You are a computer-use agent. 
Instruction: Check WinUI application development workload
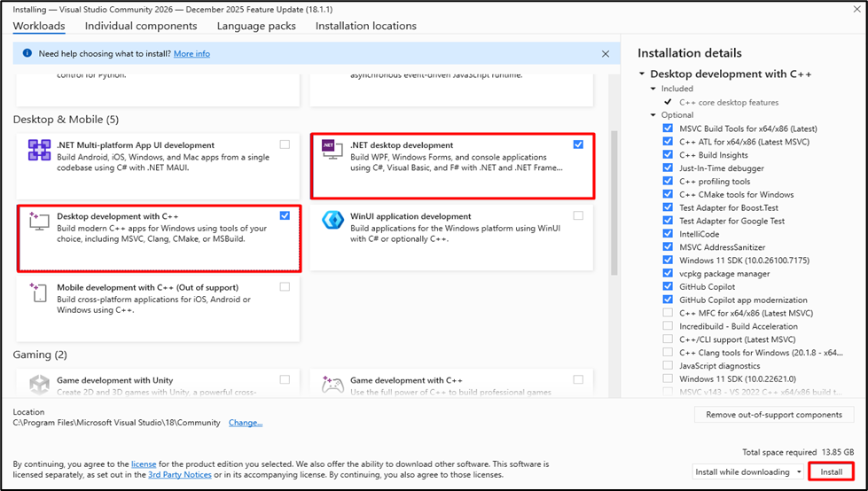(578, 215)
